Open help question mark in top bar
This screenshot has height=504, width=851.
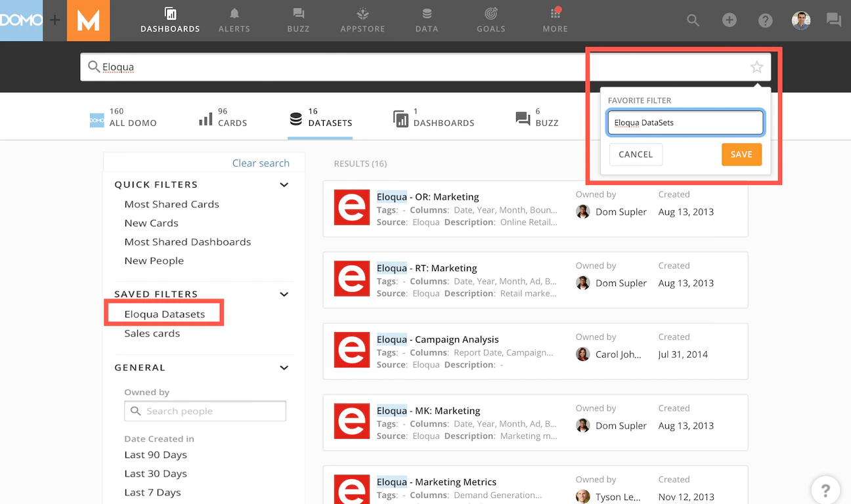tap(765, 20)
